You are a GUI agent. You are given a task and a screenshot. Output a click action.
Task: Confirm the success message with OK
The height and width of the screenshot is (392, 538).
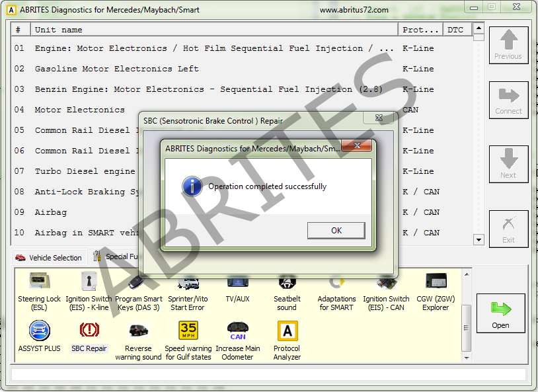[336, 230]
